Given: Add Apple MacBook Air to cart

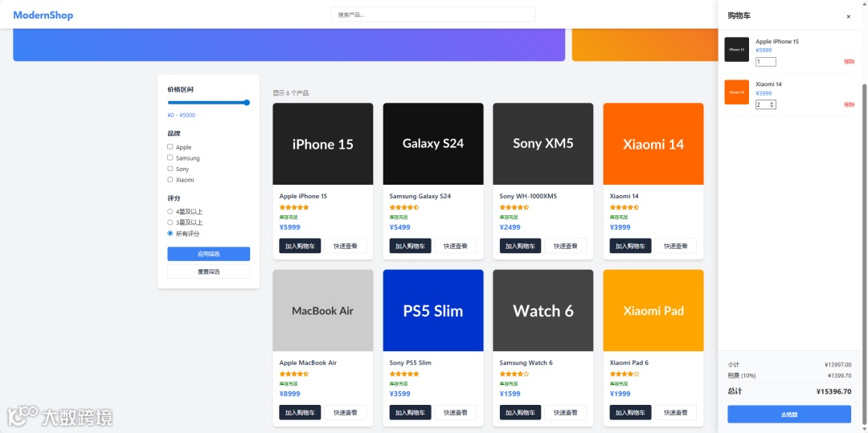Looking at the screenshot, I should (300, 413).
